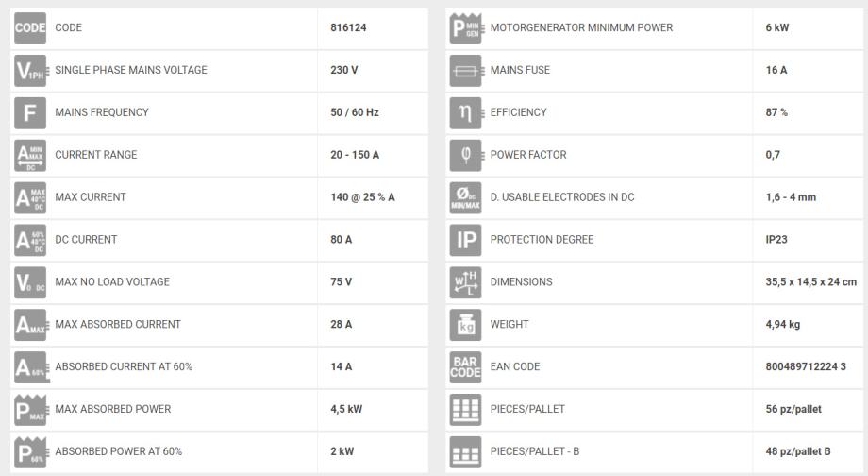Viewport: 868px width, 476px height.
Task: Click the motorgenerator minimum power icon
Action: (467, 27)
